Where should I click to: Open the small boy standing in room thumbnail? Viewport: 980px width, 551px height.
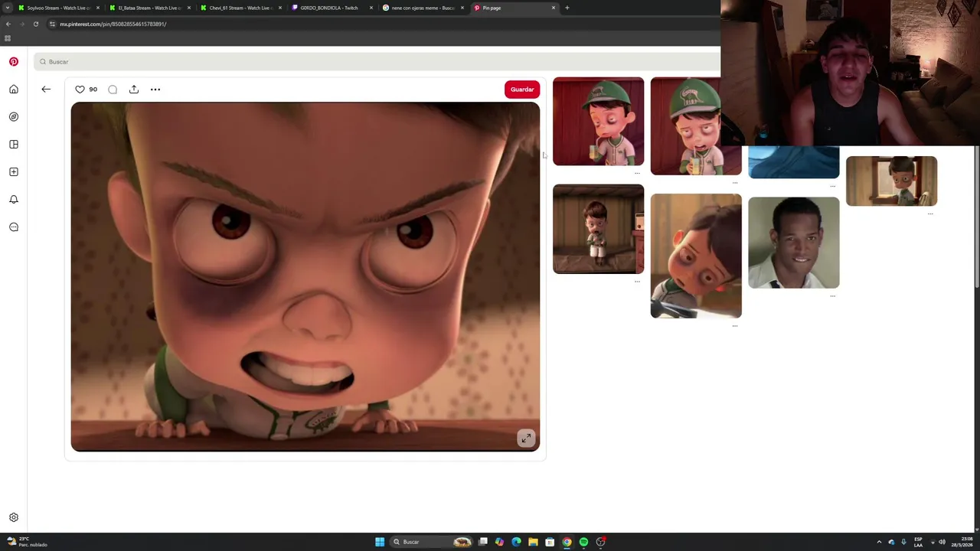(598, 229)
